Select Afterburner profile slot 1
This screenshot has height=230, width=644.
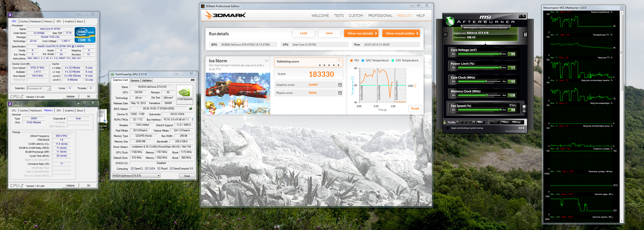[458, 123]
